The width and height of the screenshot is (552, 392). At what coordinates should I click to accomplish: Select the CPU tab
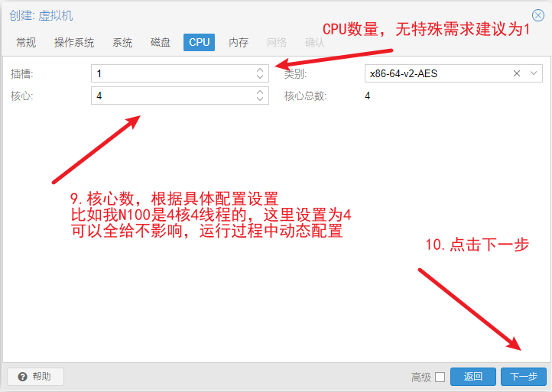click(x=199, y=43)
